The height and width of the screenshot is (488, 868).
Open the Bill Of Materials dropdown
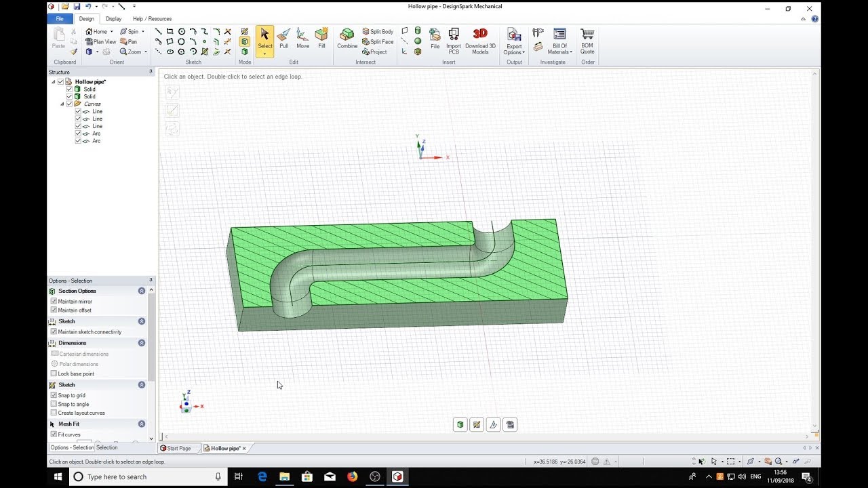point(559,41)
